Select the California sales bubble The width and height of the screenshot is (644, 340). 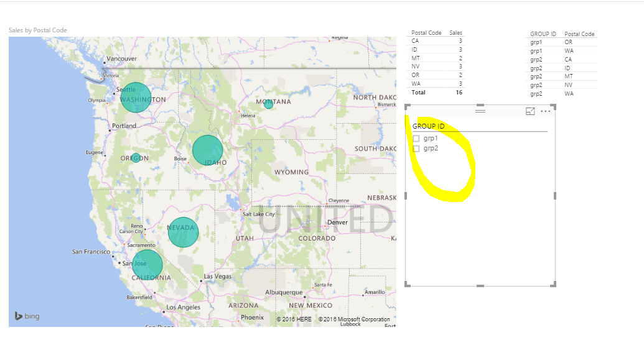point(147,265)
